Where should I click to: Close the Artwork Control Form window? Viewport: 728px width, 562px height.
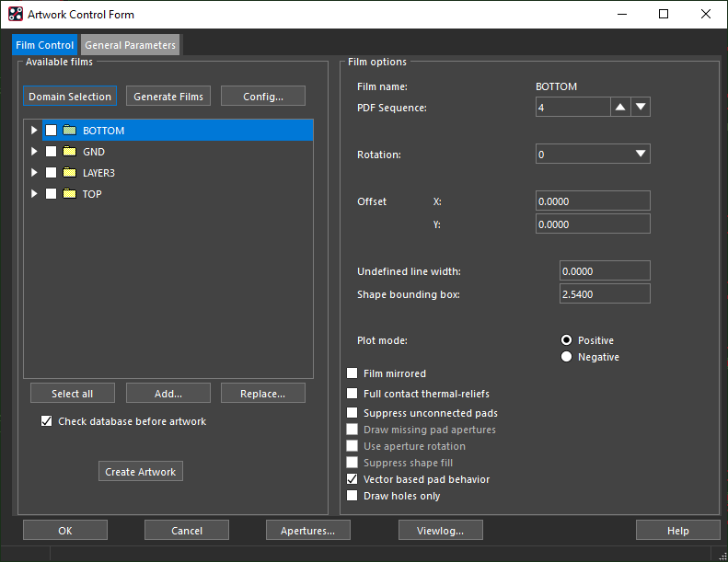pos(706,14)
